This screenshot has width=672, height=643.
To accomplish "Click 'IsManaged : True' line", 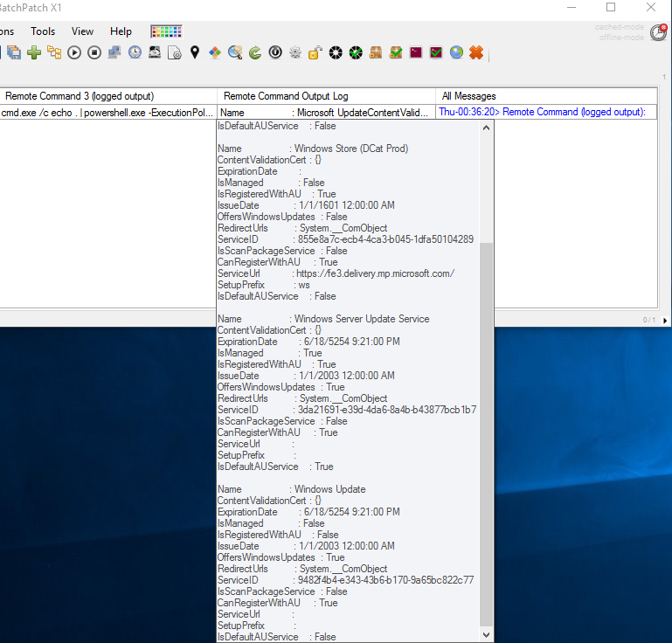I will (269, 353).
